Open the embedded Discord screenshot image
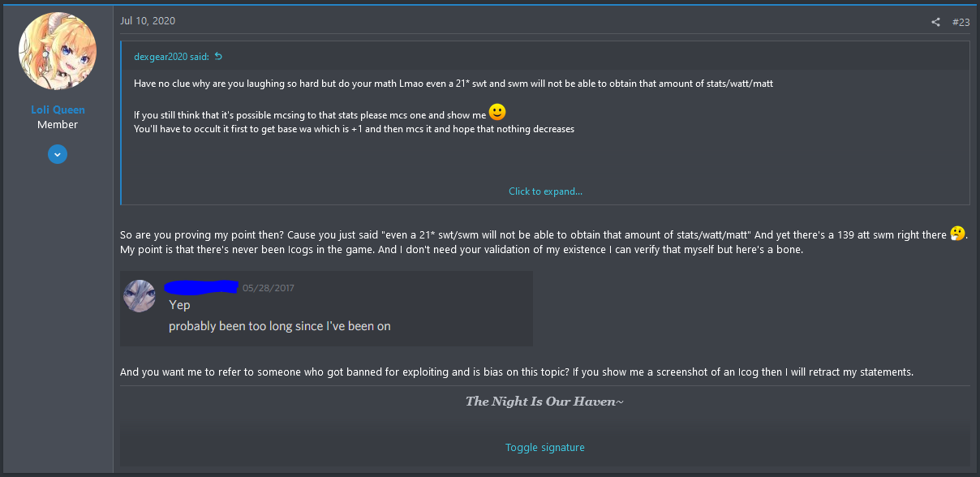 tap(326, 308)
